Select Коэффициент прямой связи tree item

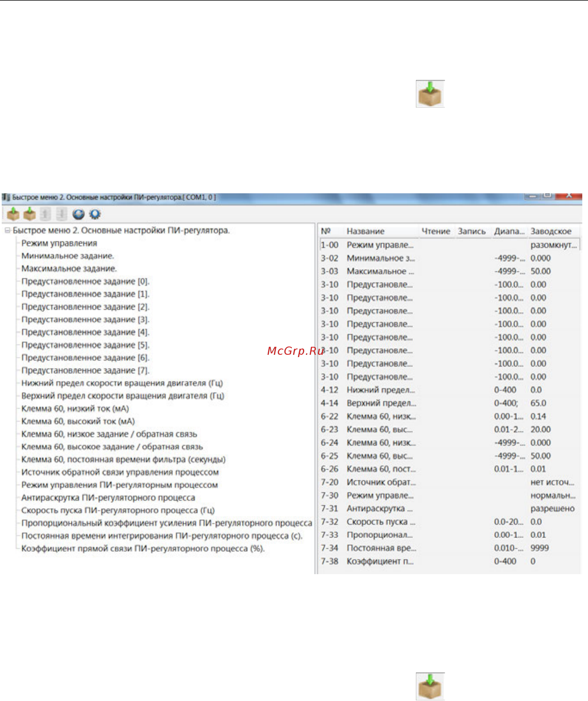(143, 548)
